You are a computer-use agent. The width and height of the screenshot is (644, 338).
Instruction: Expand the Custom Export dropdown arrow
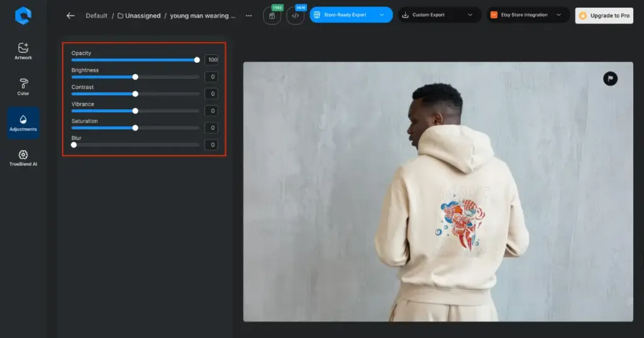tap(470, 15)
